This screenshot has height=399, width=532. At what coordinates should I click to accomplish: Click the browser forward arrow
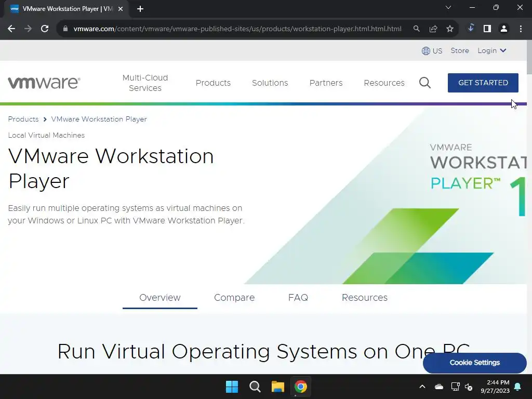28,29
